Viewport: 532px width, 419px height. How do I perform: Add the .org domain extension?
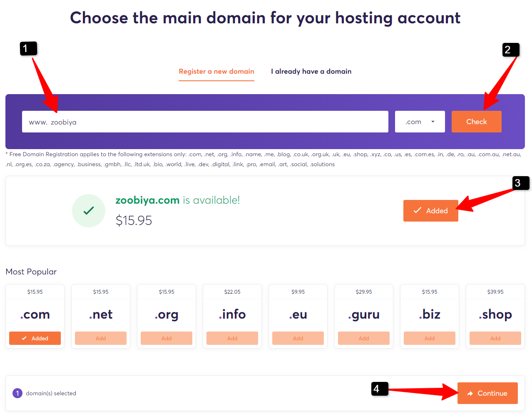pyautogui.click(x=166, y=338)
